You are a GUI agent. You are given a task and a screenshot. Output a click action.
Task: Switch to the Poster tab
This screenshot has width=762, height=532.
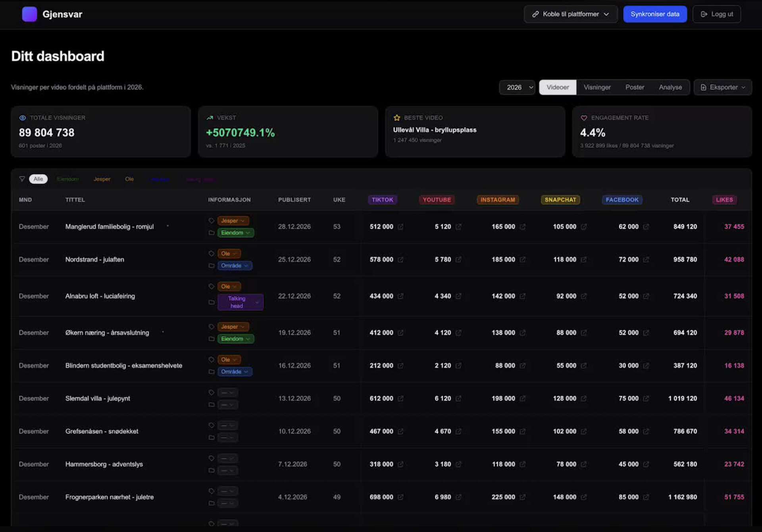(x=635, y=87)
